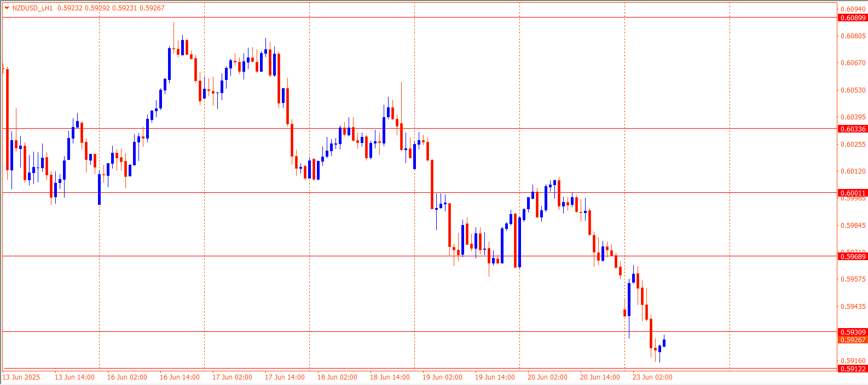Click the 16 Jun 02:00 time label
Image resolution: width=868 pixels, height=385 pixels.
(x=127, y=377)
